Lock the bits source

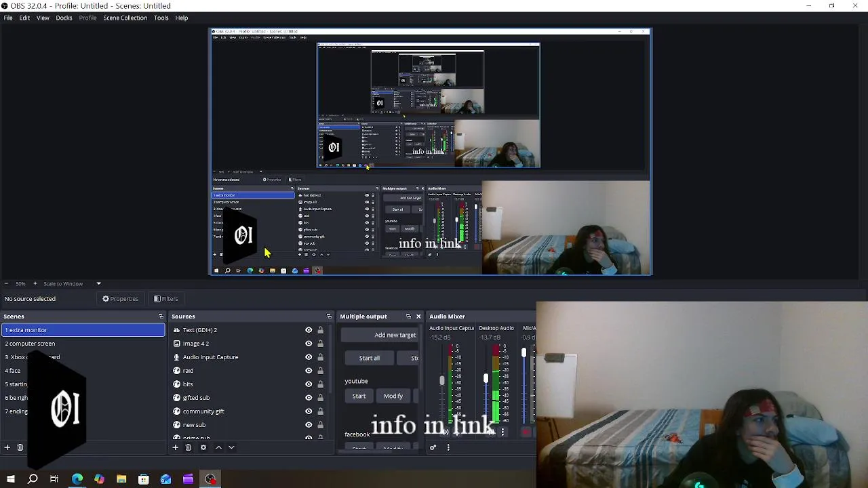click(320, 384)
